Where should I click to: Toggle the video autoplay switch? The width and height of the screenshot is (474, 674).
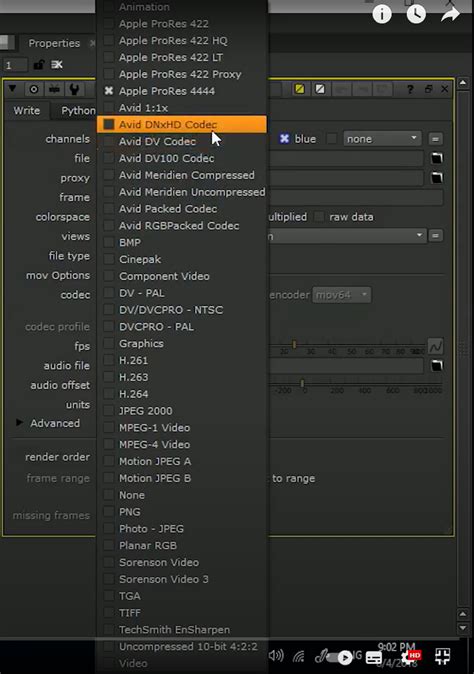click(x=339, y=657)
